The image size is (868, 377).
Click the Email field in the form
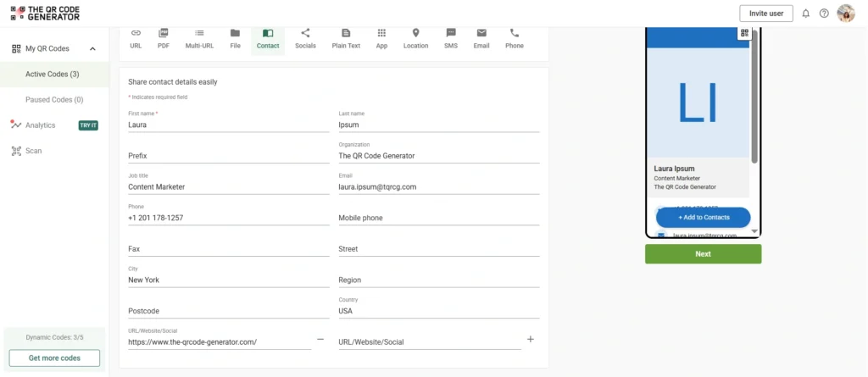click(439, 187)
